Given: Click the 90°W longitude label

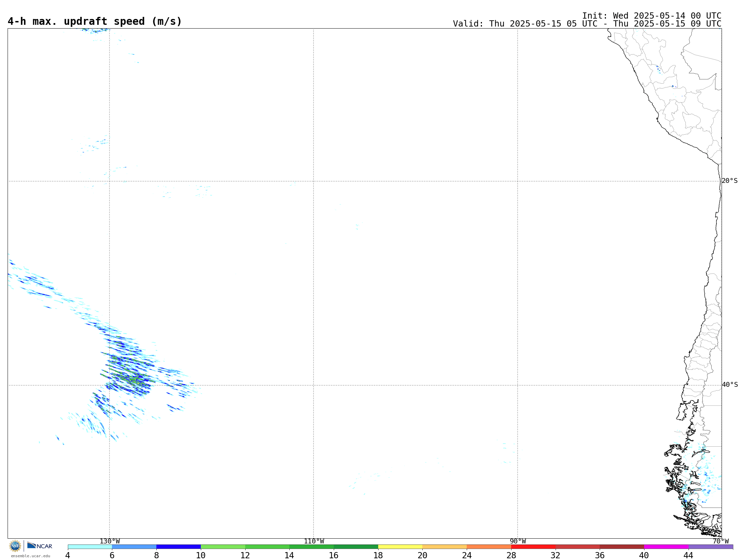Looking at the screenshot, I should (518, 541).
